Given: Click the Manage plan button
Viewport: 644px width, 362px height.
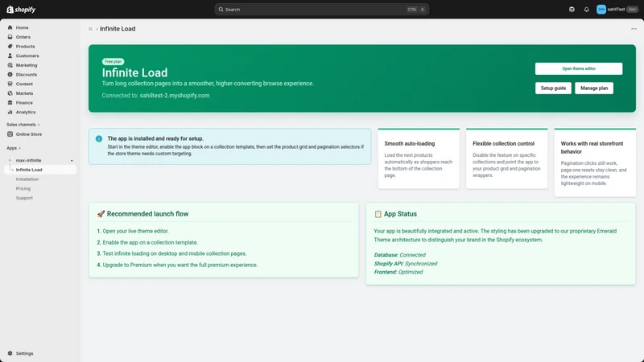Looking at the screenshot, I should (x=594, y=88).
